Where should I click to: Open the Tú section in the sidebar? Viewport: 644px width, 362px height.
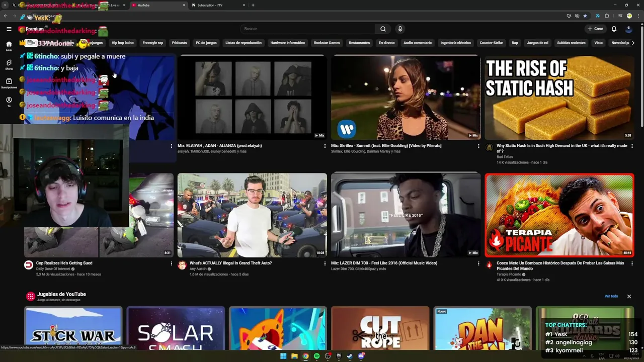click(9, 102)
